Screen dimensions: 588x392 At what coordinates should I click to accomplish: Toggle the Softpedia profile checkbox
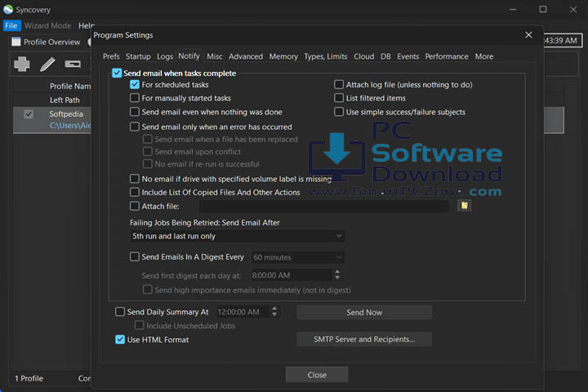pyautogui.click(x=29, y=114)
